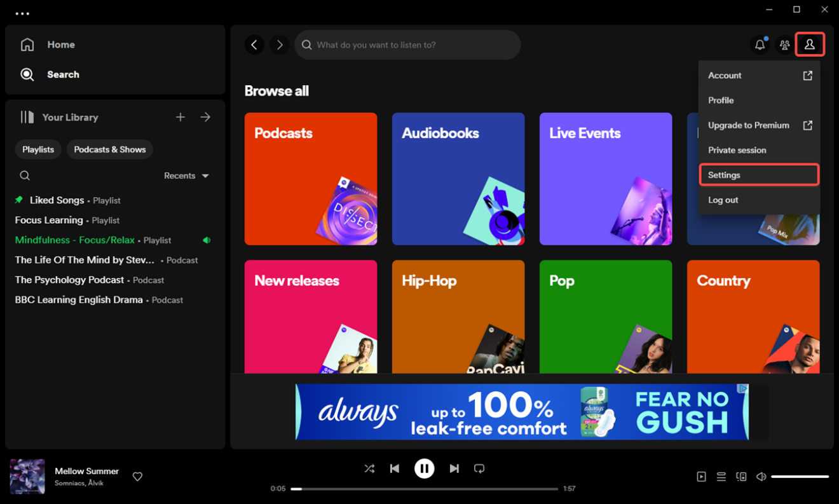Viewport: 839px width, 504px height.
Task: Filter library by Podcasts & Shows
Action: (x=110, y=149)
